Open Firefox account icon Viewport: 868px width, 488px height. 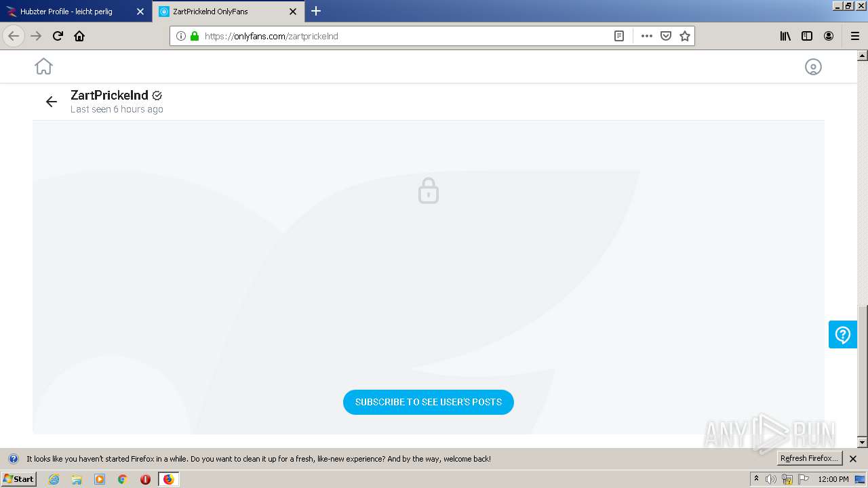pos(829,36)
